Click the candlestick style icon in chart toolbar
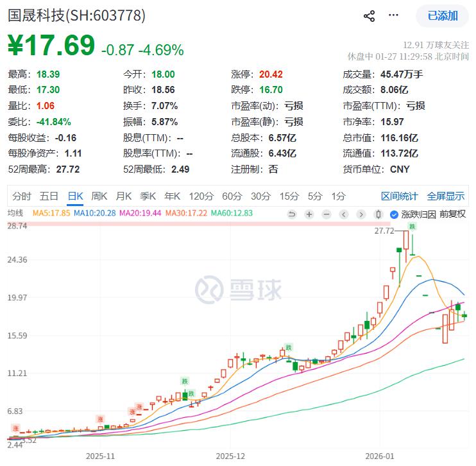The width and height of the screenshot is (476, 466). click(x=378, y=214)
